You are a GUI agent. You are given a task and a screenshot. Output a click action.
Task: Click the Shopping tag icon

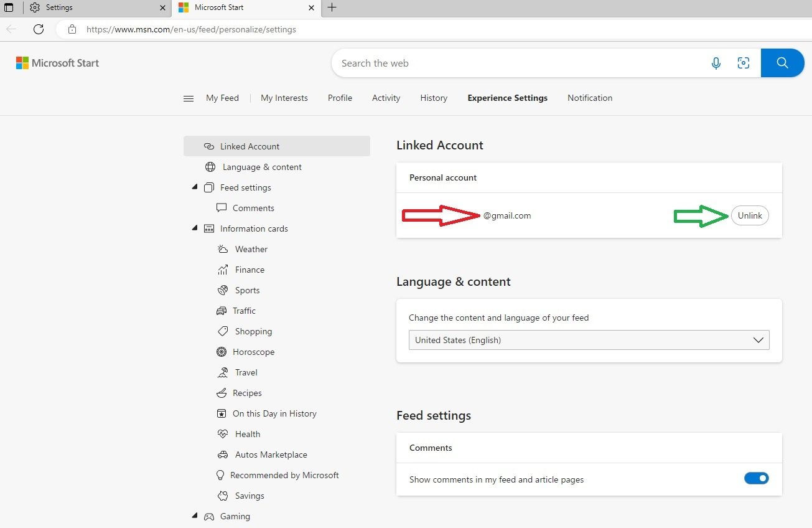point(223,331)
